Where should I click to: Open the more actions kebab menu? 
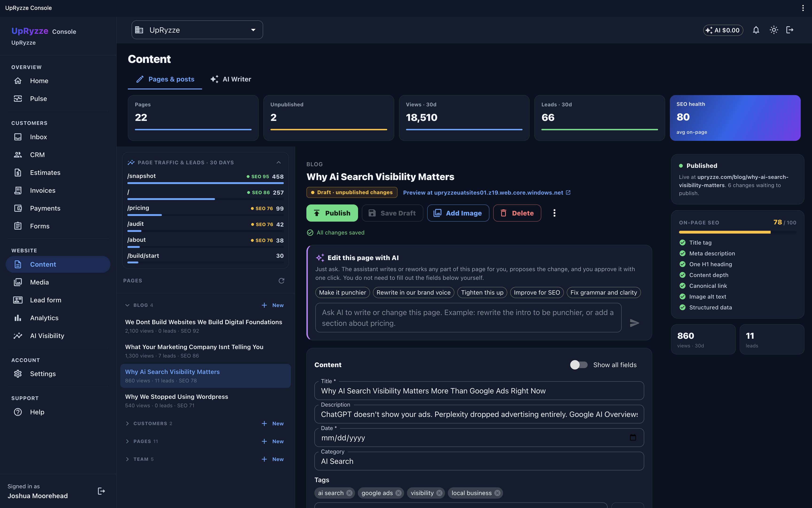[554, 213]
